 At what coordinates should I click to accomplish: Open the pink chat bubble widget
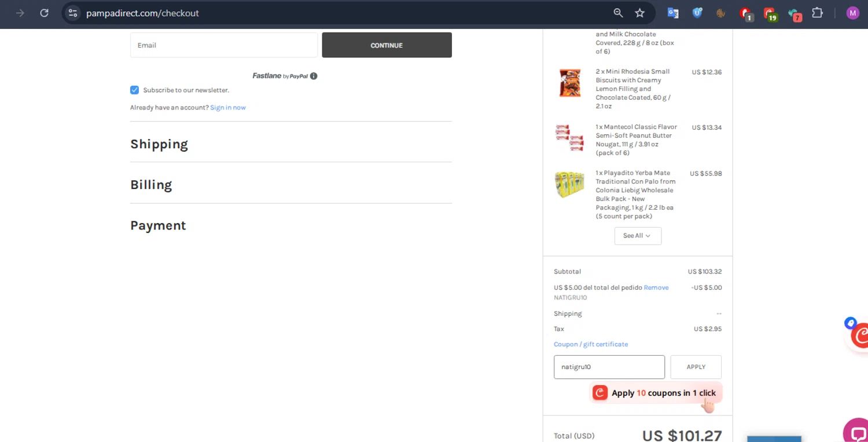tap(856, 430)
